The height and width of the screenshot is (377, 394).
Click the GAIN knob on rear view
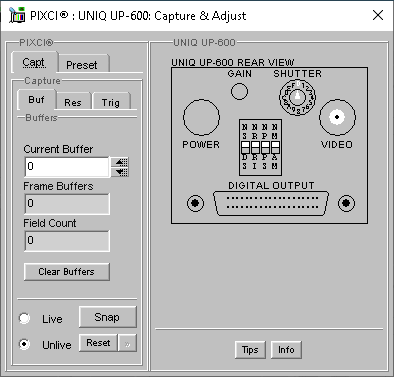point(239,91)
